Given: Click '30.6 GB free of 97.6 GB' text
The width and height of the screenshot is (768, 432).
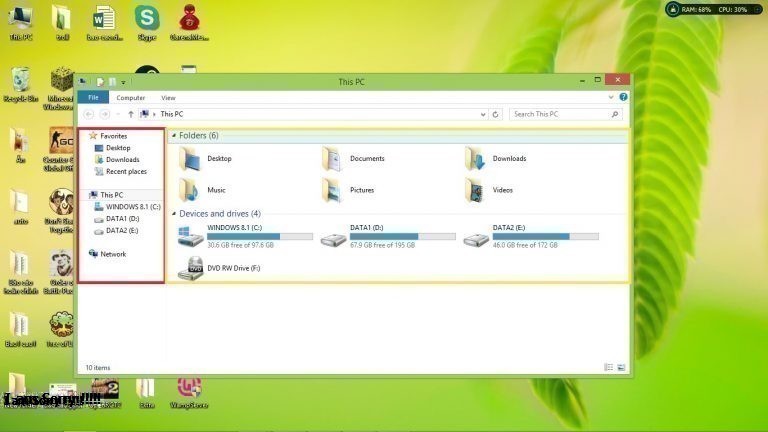Looking at the screenshot, I should (x=240, y=245).
